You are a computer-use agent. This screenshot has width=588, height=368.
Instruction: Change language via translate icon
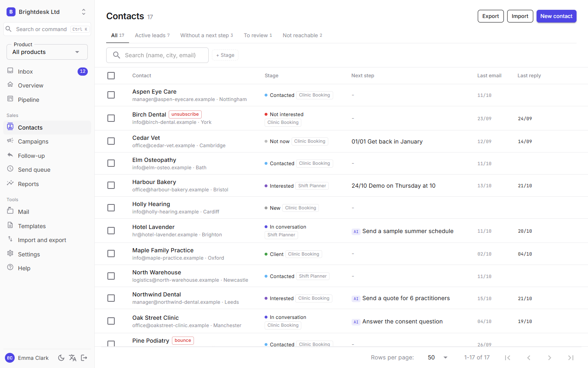point(73,358)
